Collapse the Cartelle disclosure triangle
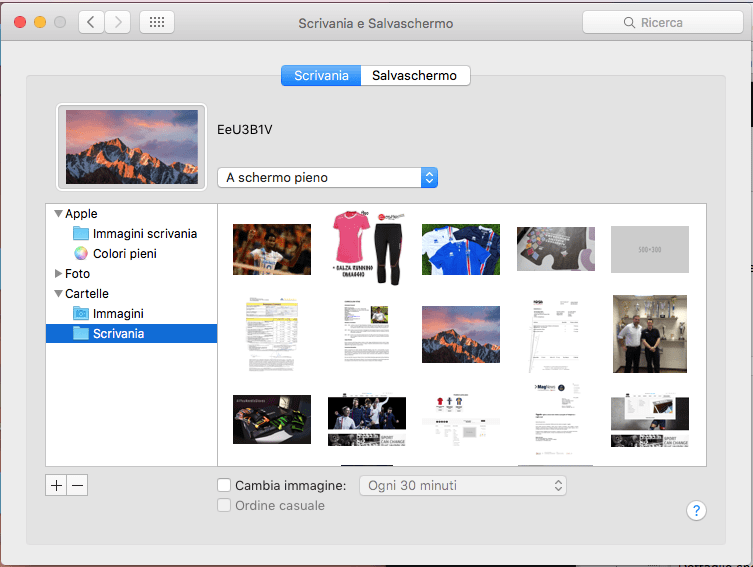Viewport: 753px width, 567px height. 58,294
